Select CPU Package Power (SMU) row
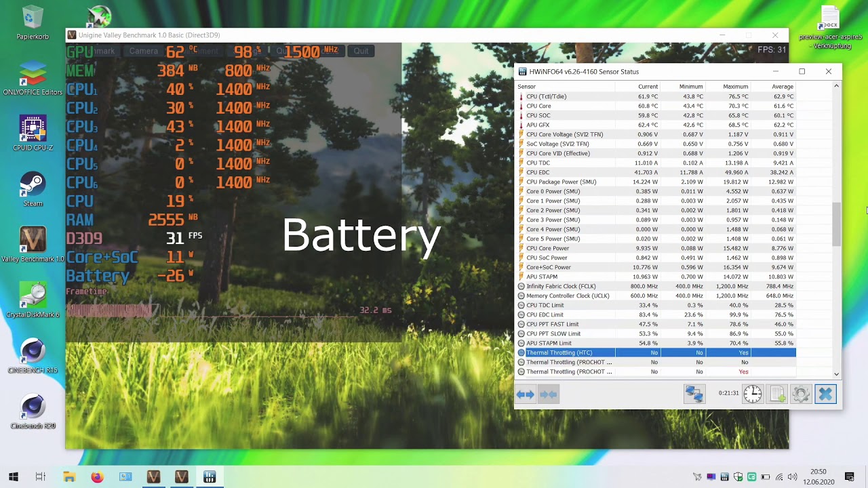 (655, 182)
